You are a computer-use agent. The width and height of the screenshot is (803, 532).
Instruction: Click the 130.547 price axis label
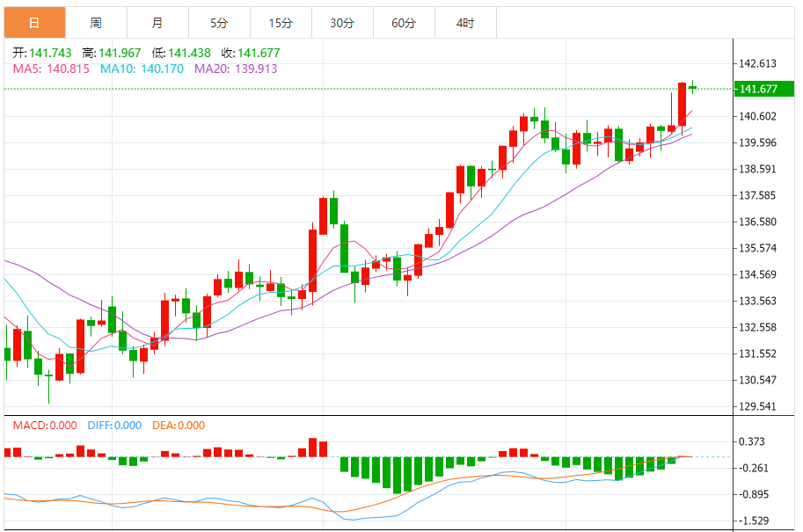point(757,380)
